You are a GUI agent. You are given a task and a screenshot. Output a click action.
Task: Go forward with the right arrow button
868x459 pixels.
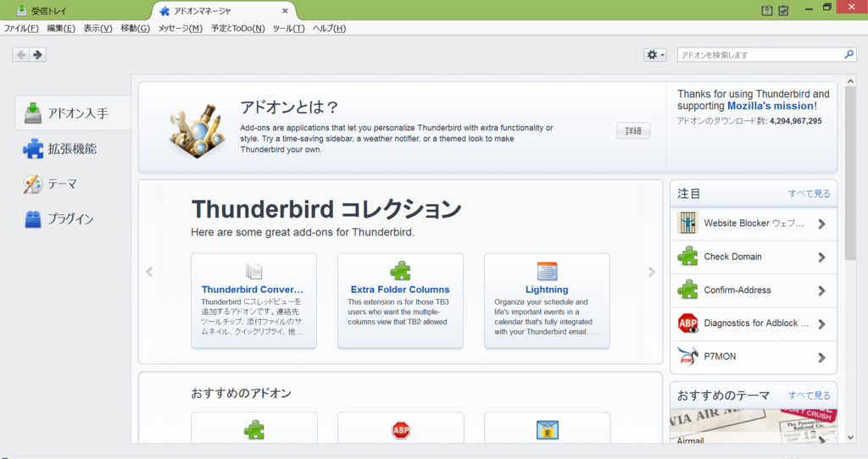37,54
